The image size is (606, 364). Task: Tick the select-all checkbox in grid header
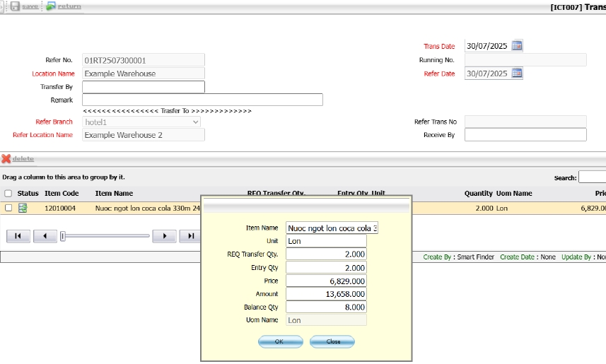coord(8,194)
